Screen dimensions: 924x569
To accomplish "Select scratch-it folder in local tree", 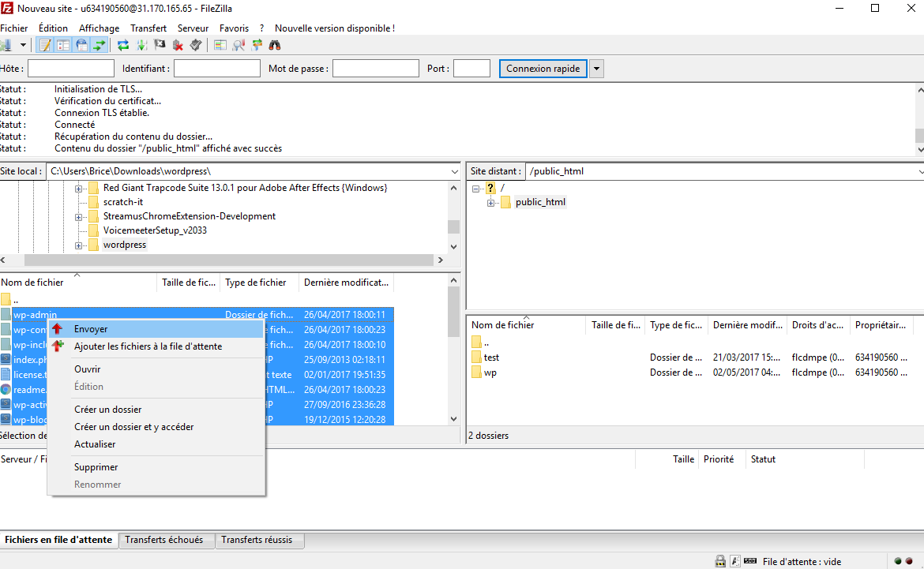I will click(x=122, y=202).
